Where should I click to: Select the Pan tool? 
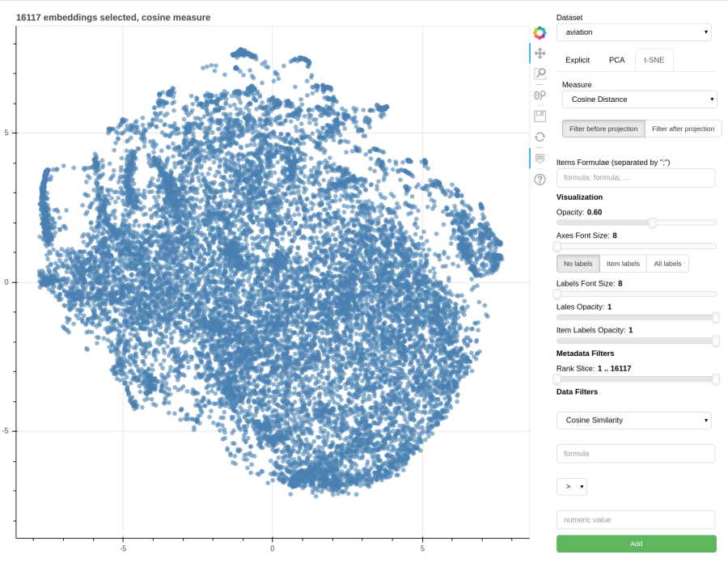coord(540,53)
